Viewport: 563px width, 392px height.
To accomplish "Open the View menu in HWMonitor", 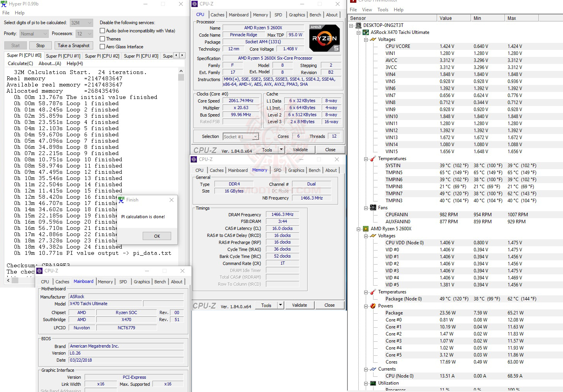I will (367, 10).
